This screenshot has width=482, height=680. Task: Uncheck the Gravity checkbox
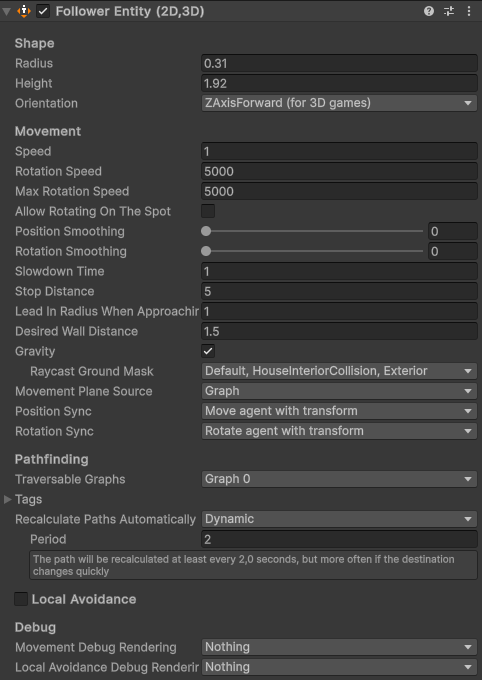[x=208, y=351]
